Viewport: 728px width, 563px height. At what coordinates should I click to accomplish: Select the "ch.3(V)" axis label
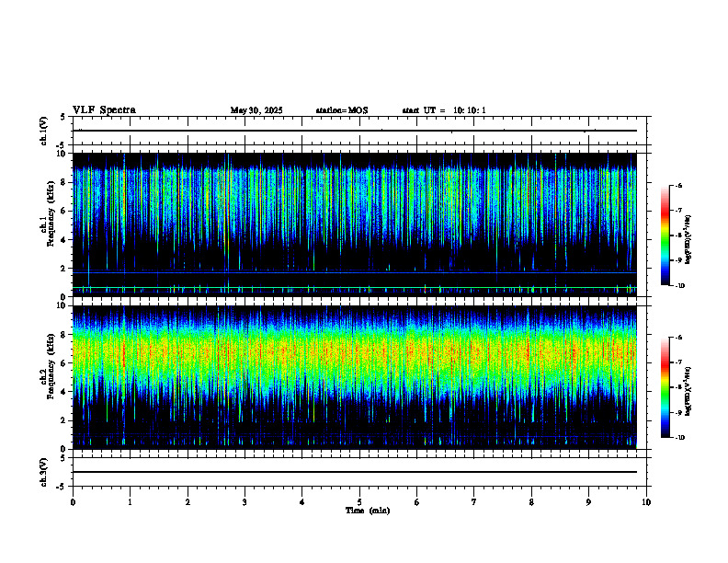44,472
